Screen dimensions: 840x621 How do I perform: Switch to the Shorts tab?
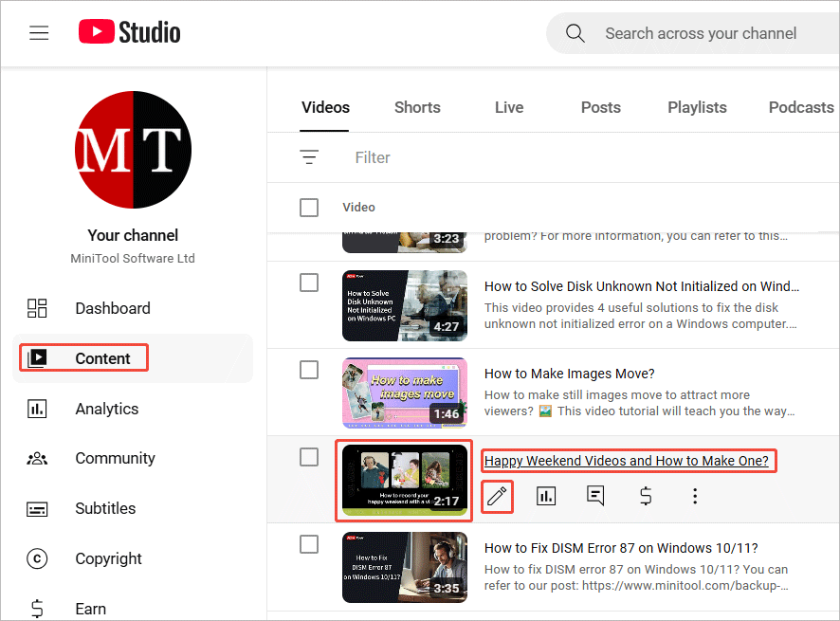(x=417, y=107)
